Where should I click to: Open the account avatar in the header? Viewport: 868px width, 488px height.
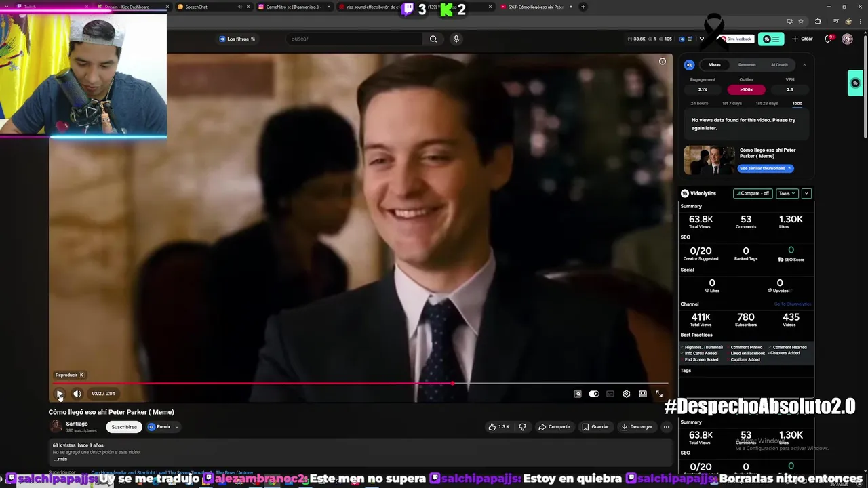point(847,39)
